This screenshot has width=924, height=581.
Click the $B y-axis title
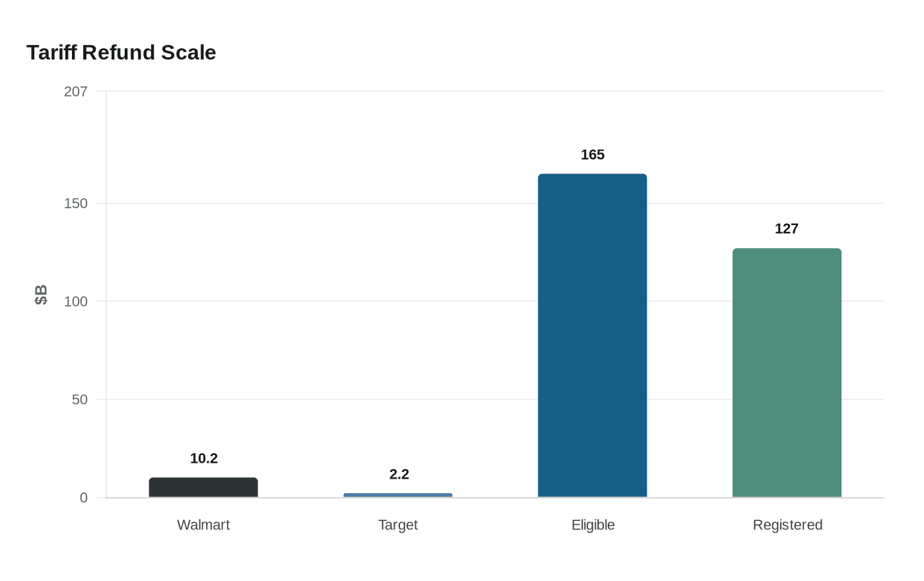[x=41, y=294]
